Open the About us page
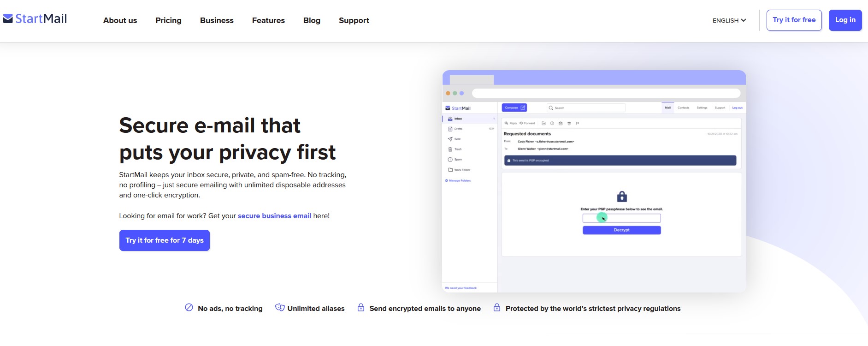This screenshot has height=346, width=868. point(120,20)
